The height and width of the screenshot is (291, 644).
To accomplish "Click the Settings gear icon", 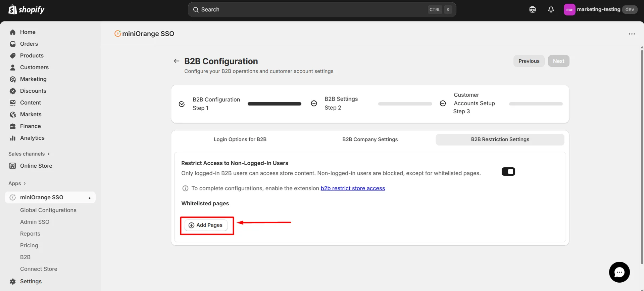I will pyautogui.click(x=13, y=282).
